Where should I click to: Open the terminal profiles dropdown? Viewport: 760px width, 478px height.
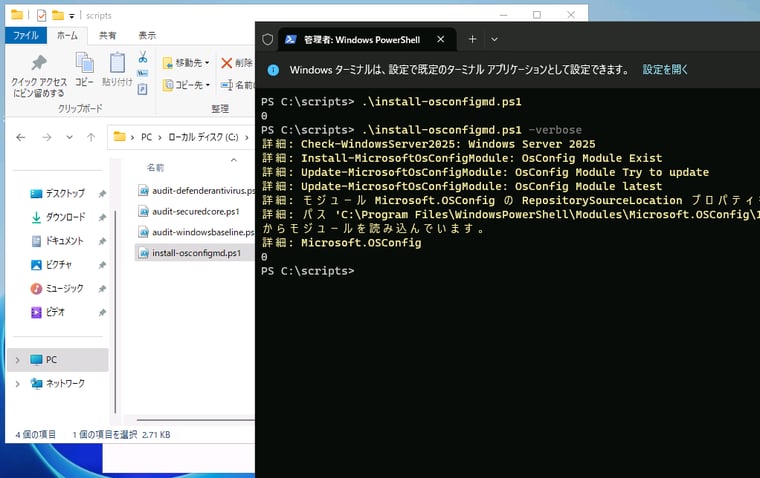tap(494, 39)
